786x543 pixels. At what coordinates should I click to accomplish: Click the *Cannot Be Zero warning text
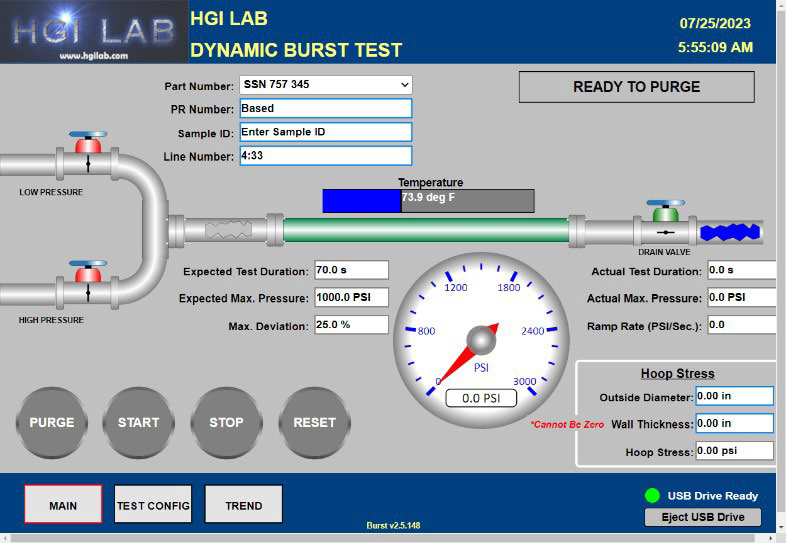coord(567,424)
